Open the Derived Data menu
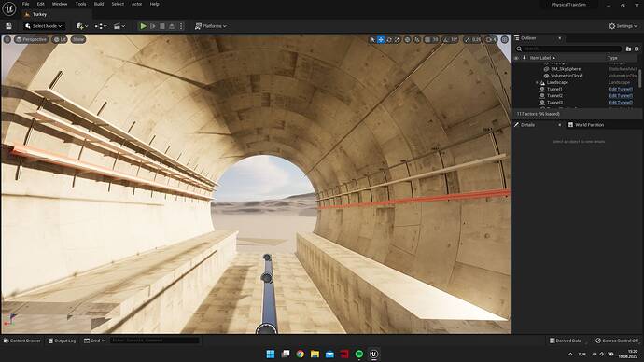This screenshot has height=362, width=644. 566,341
